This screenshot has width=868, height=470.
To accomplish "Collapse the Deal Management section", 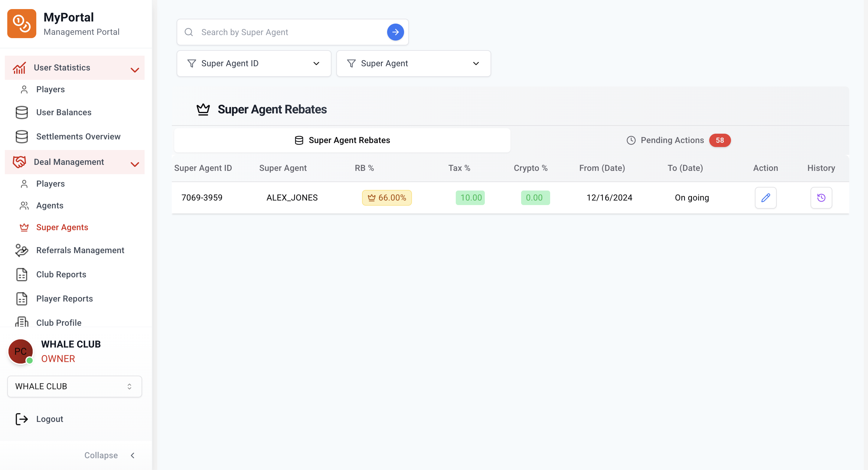I will 135,164.
